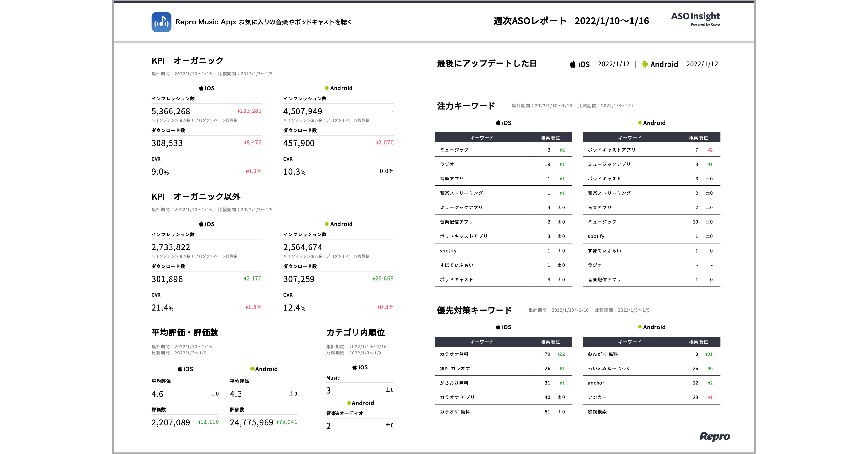Click the Repro logo at bottom right

pos(714,436)
